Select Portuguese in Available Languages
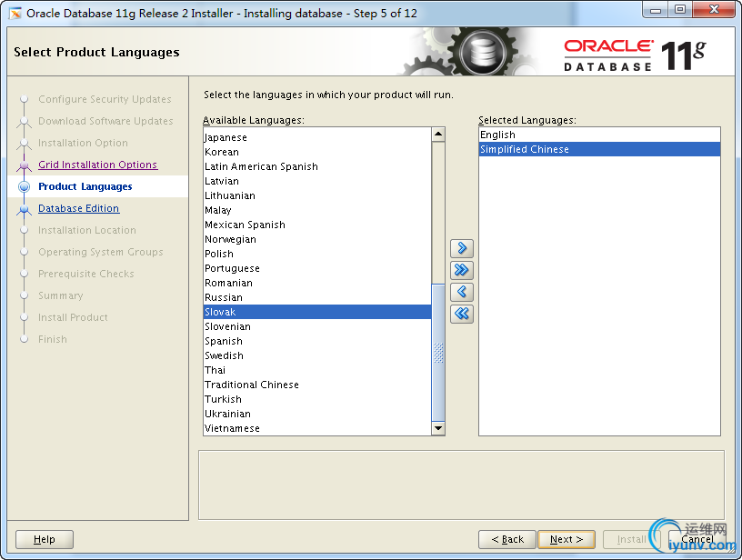The height and width of the screenshot is (560, 742). tap(317, 268)
